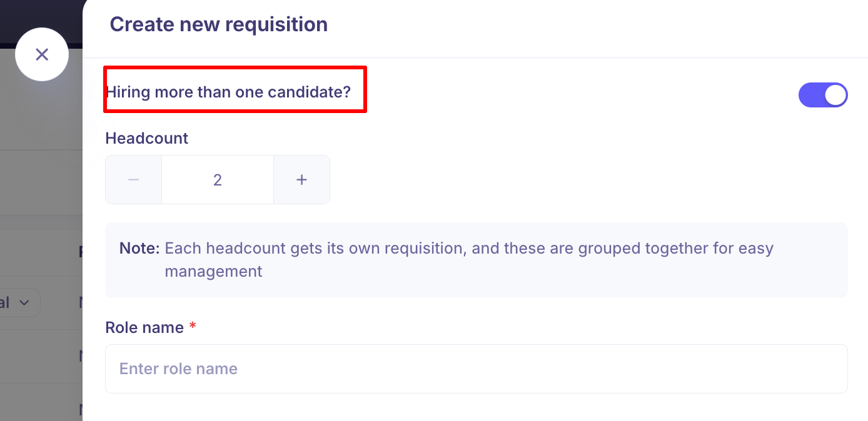The height and width of the screenshot is (421, 868).
Task: Click the "Enter role name" placeholder text
Action: 178,369
